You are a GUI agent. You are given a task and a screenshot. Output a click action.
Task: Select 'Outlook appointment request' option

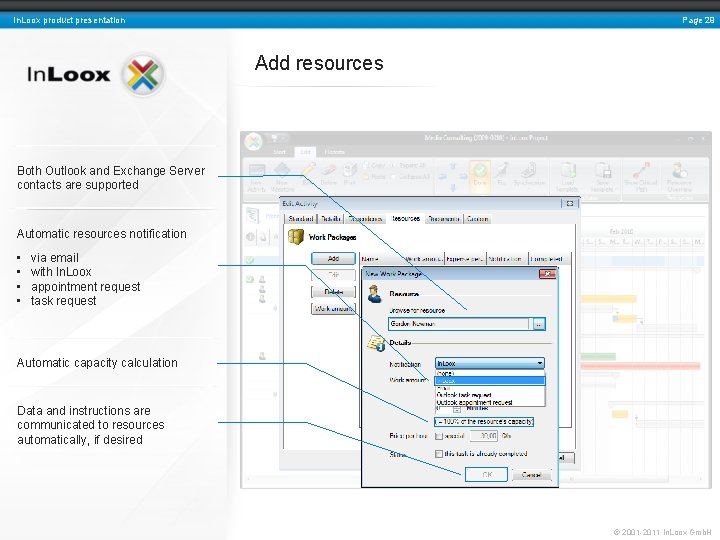pyautogui.click(x=489, y=402)
